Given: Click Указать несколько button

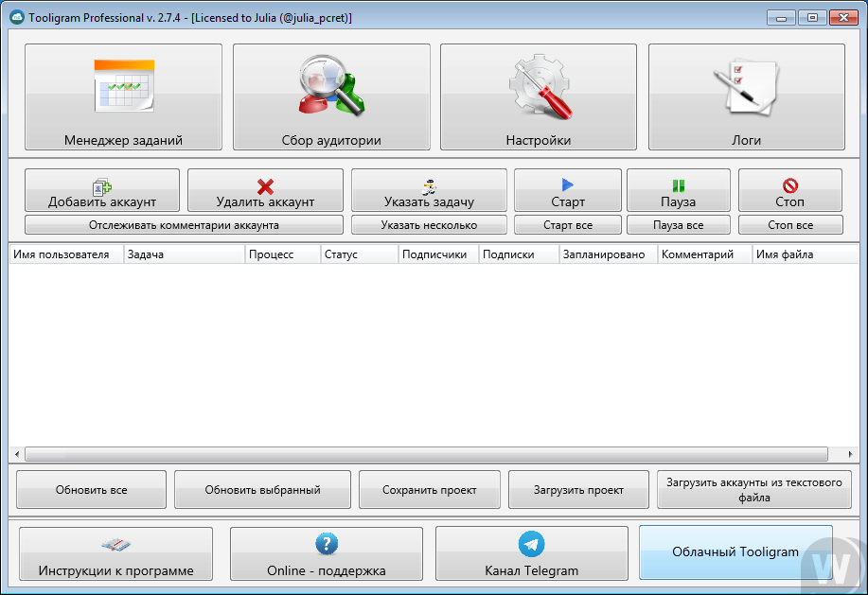Looking at the screenshot, I should pyautogui.click(x=429, y=225).
